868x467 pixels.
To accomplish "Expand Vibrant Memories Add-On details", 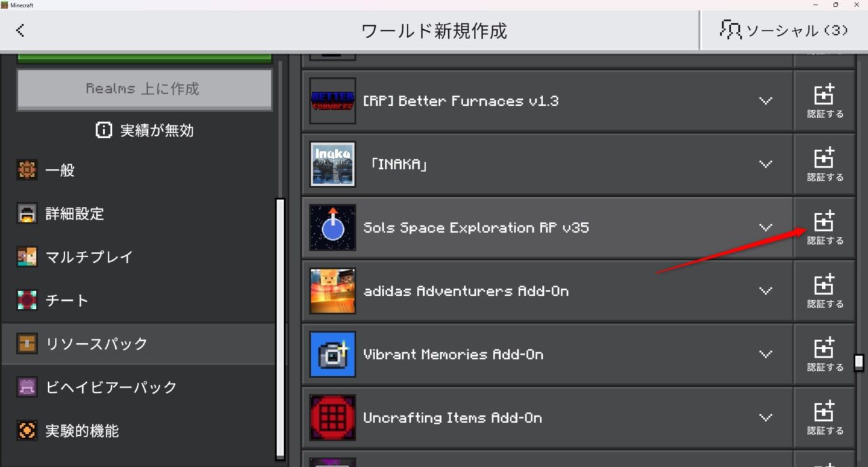I will pos(766,354).
